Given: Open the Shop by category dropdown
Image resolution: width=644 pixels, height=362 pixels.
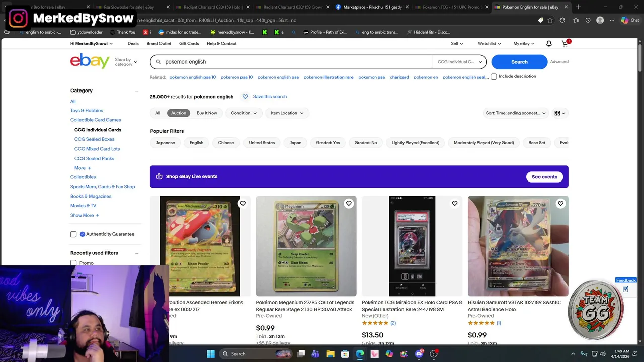Looking at the screenshot, I should click(x=126, y=62).
